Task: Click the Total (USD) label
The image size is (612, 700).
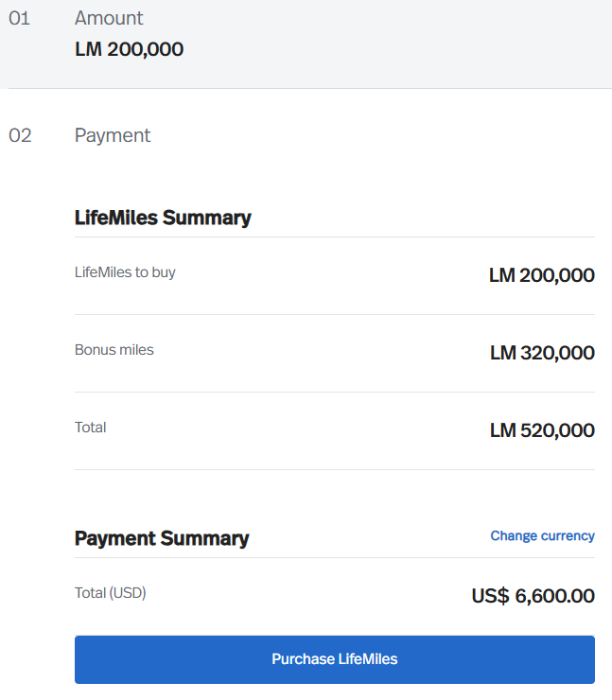Action: (111, 593)
